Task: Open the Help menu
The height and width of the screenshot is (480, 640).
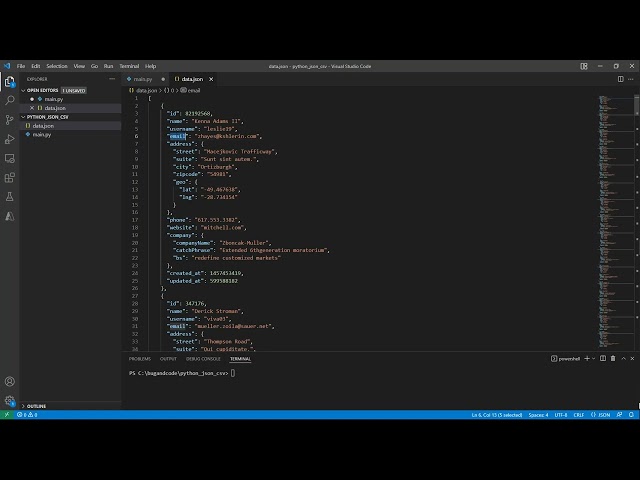Action: (151, 66)
